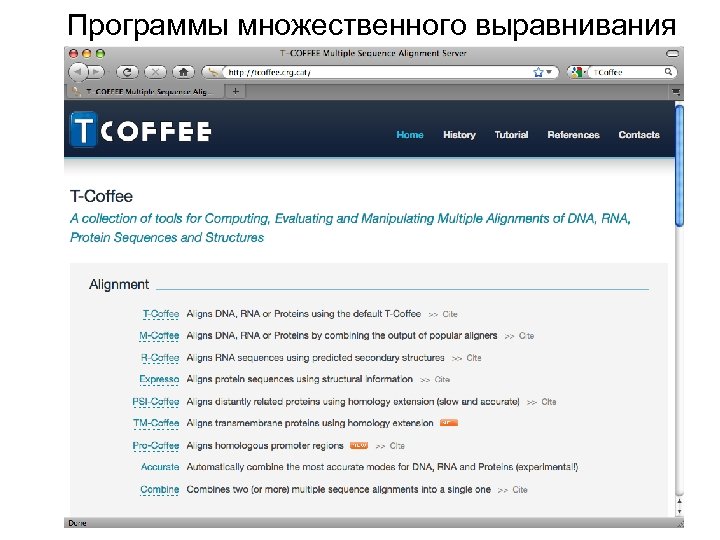
Task: Click the TCoffee search box
Action: tap(627, 72)
